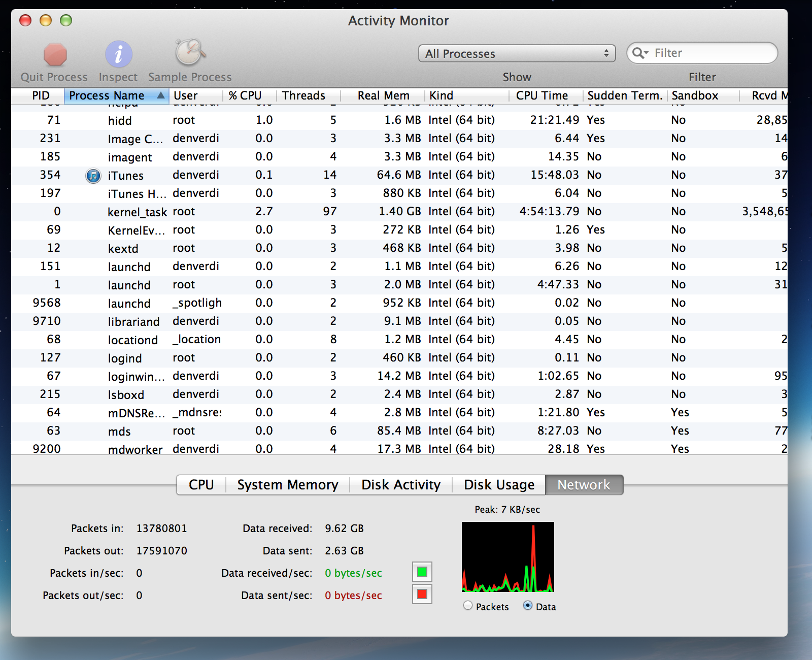Click the Data received 9.62 GB value
This screenshot has width=812, height=660.
(344, 529)
